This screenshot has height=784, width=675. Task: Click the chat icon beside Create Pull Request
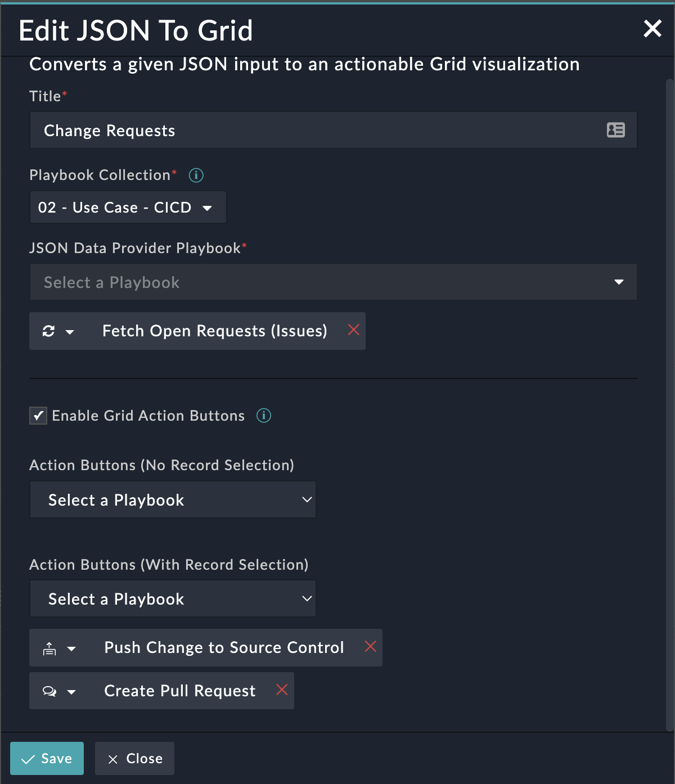[x=49, y=691]
